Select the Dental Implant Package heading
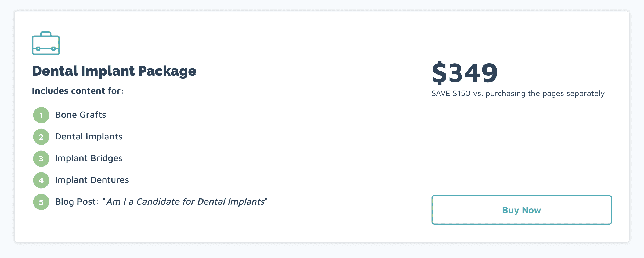This screenshot has height=258, width=644. click(114, 71)
